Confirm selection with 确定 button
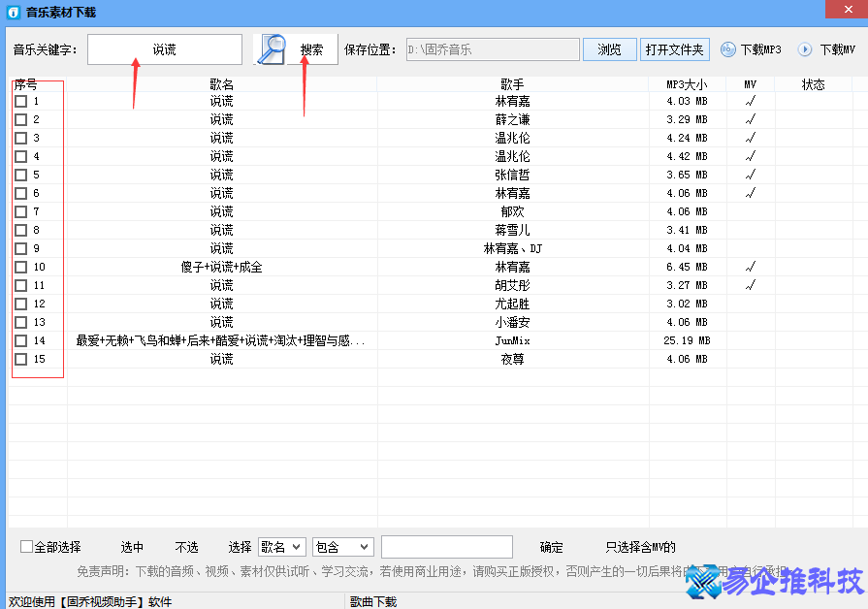This screenshot has width=868, height=609. point(550,546)
